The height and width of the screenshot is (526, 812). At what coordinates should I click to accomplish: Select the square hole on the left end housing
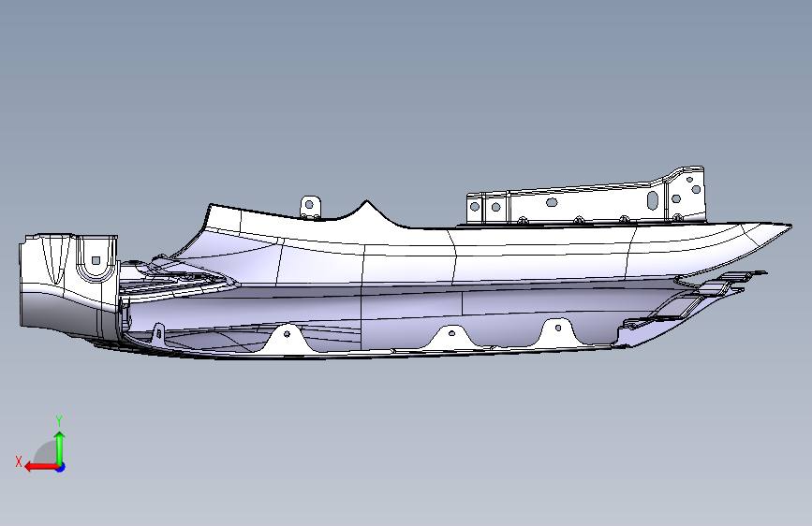pos(96,260)
